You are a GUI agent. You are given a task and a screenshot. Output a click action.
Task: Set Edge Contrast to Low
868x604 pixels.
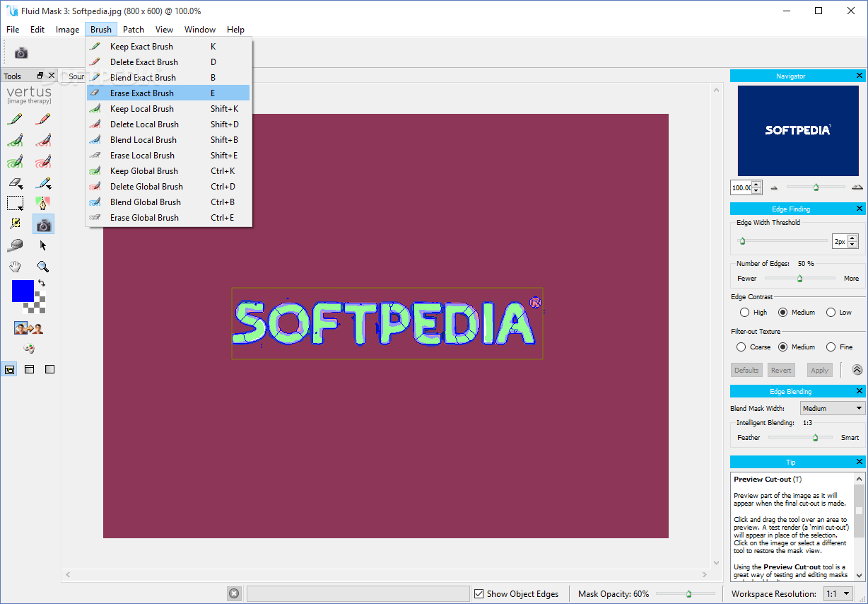point(831,312)
